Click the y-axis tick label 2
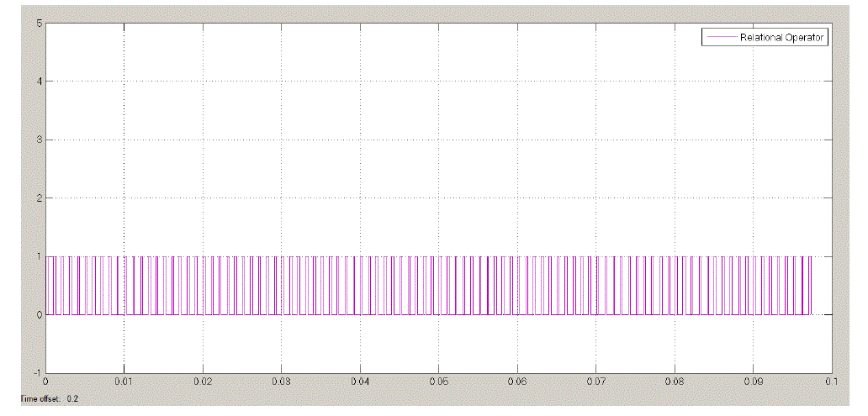Image resolution: width=868 pixels, height=416 pixels. [39, 198]
